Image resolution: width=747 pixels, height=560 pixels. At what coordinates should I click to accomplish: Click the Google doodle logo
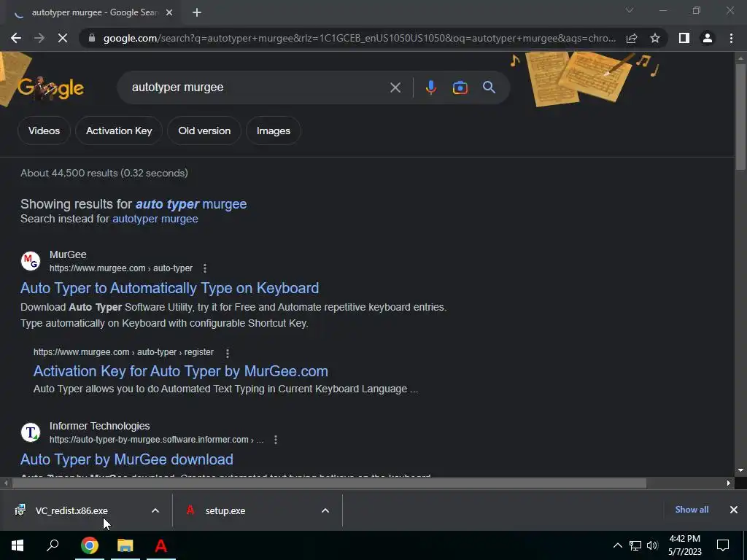pos(51,87)
